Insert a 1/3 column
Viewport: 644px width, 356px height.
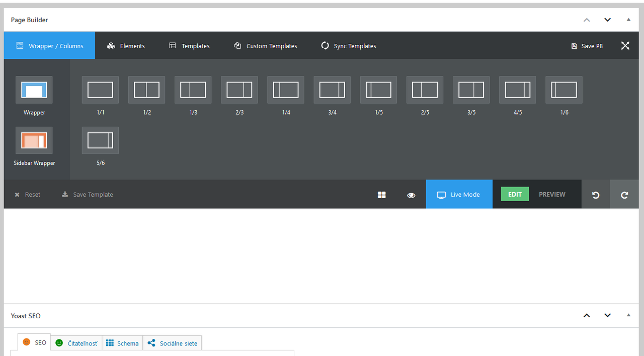point(193,90)
